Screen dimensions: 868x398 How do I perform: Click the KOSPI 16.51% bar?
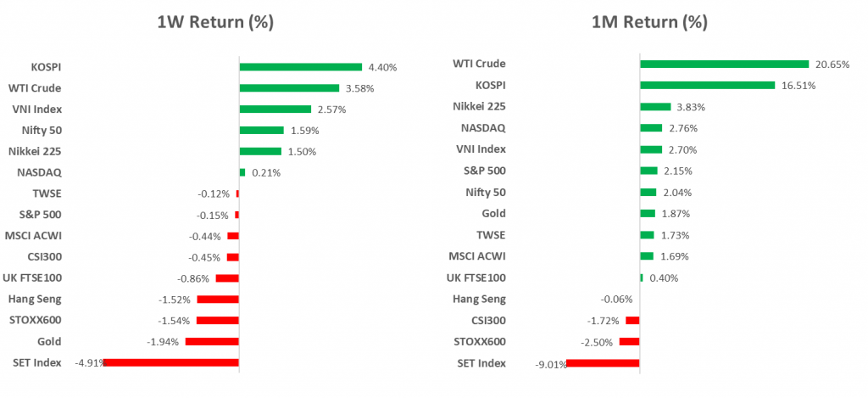[708, 86]
